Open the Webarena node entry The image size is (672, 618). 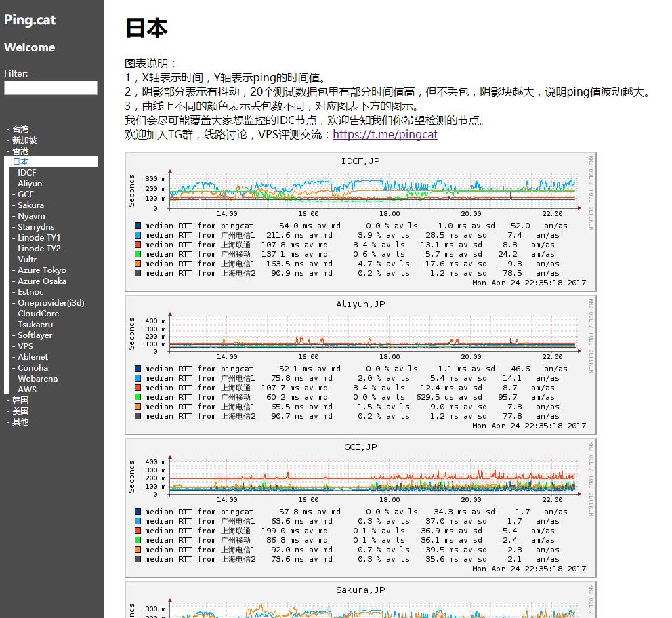pyautogui.click(x=37, y=379)
